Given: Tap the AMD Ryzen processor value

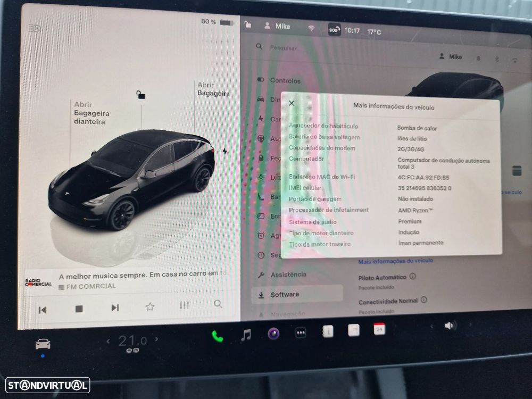Looking at the screenshot, I should coord(415,210).
